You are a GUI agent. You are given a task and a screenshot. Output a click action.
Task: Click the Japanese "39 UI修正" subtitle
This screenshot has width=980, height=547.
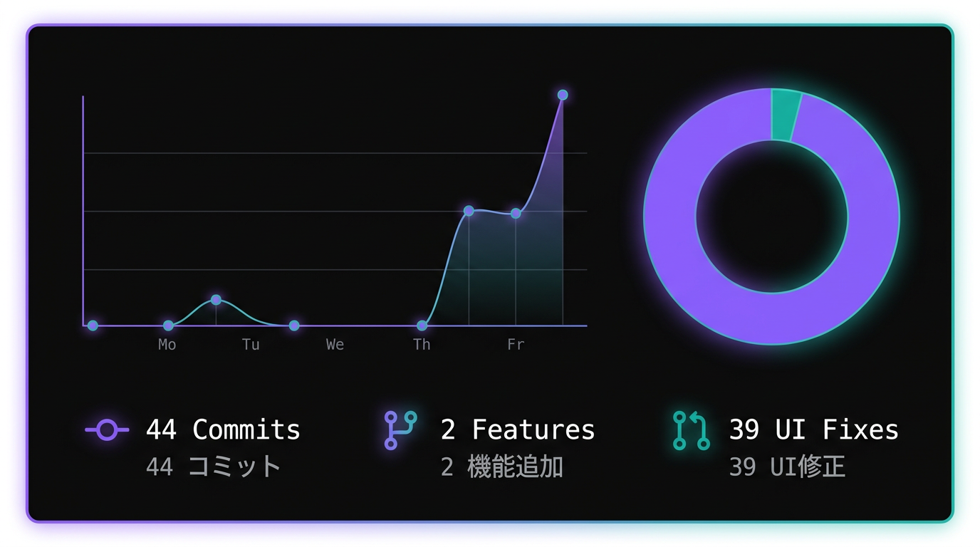point(787,467)
